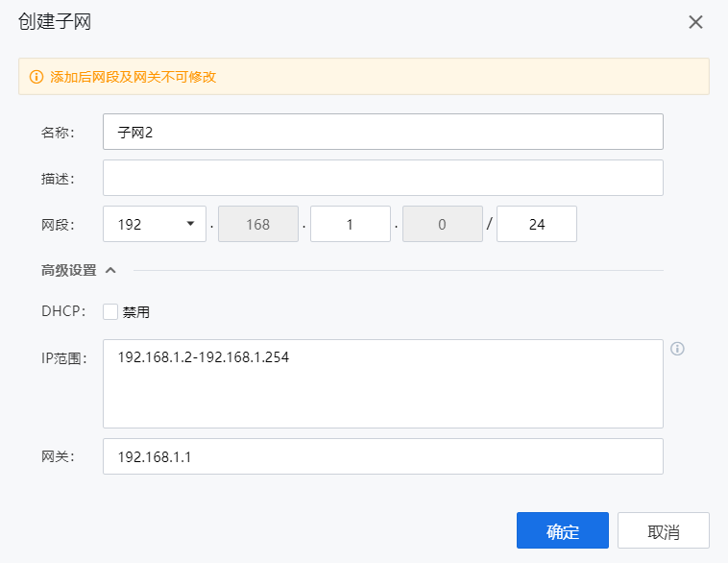Viewport: 728px width, 563px height.
Task: Open the 192 first-octet dropdown
Action: coord(155,224)
